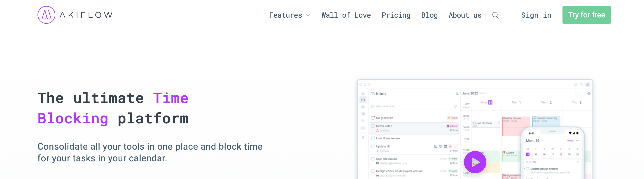
Task: Click the Try for free button
Action: [x=586, y=15]
